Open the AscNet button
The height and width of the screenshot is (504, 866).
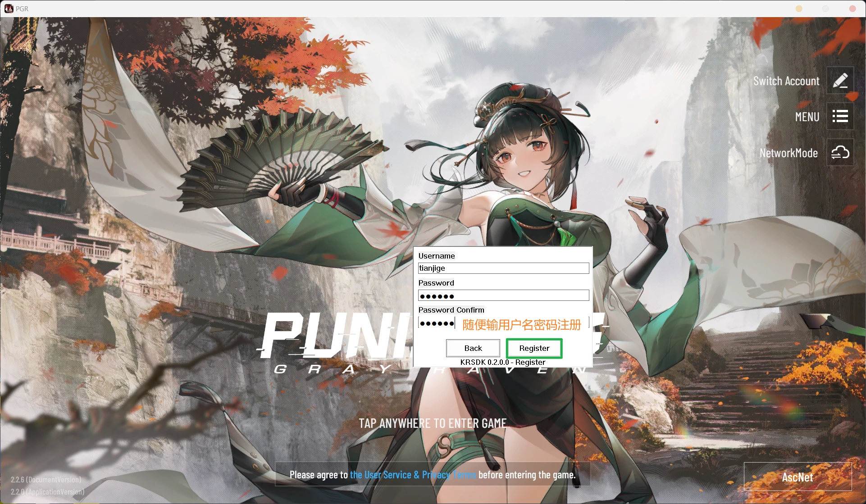click(798, 477)
